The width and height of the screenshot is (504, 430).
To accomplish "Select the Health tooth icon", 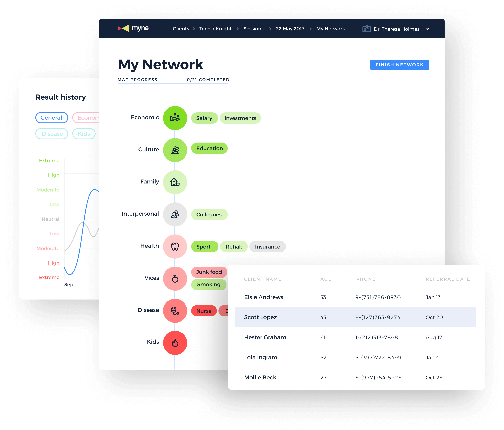I will [x=175, y=246].
